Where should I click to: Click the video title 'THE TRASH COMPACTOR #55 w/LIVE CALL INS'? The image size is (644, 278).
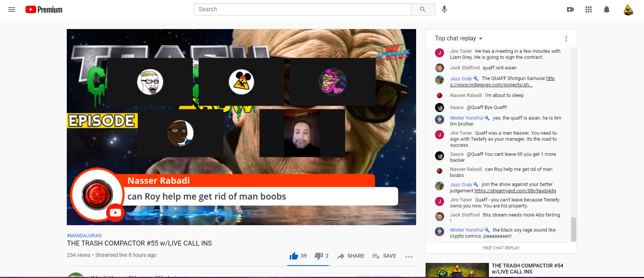(x=140, y=243)
